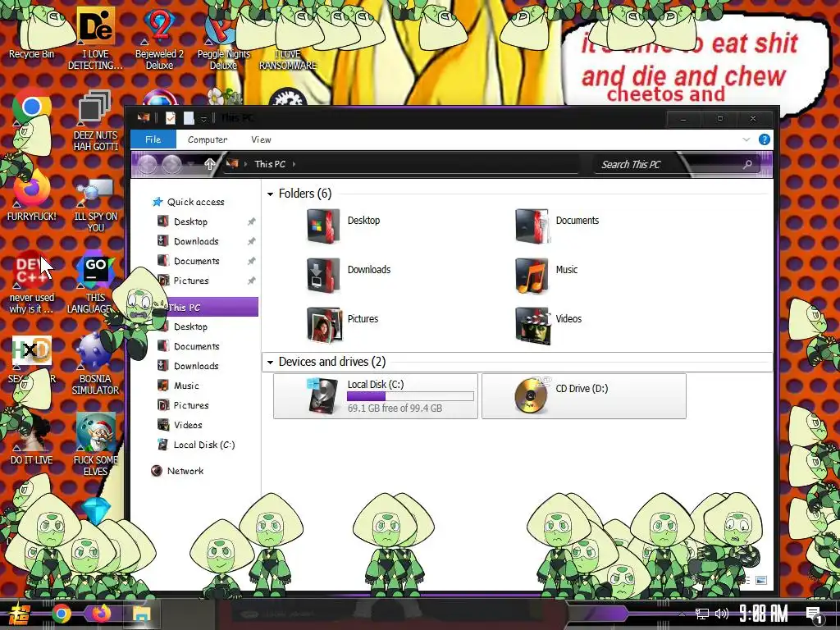Select pinned Pictures under Quick access

coord(191,281)
